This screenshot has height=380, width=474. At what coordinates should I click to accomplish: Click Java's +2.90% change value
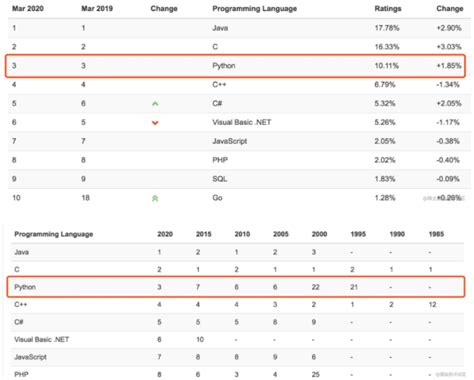pyautogui.click(x=449, y=28)
